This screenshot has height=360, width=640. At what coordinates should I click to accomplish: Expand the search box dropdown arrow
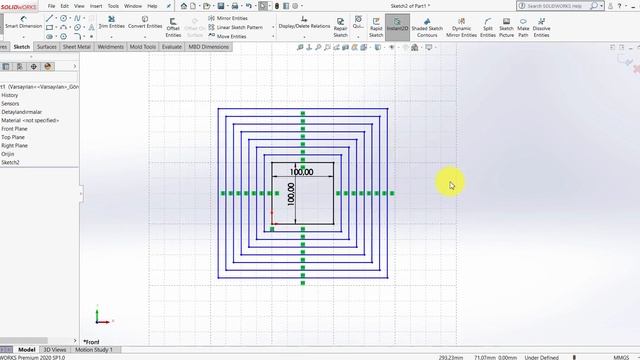601,6
